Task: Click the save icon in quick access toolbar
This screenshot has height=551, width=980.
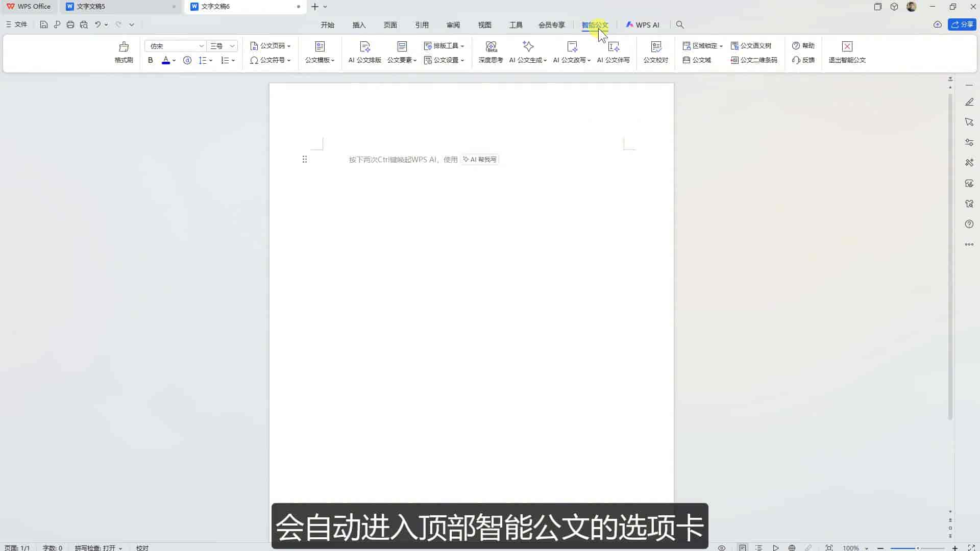Action: coord(44,24)
